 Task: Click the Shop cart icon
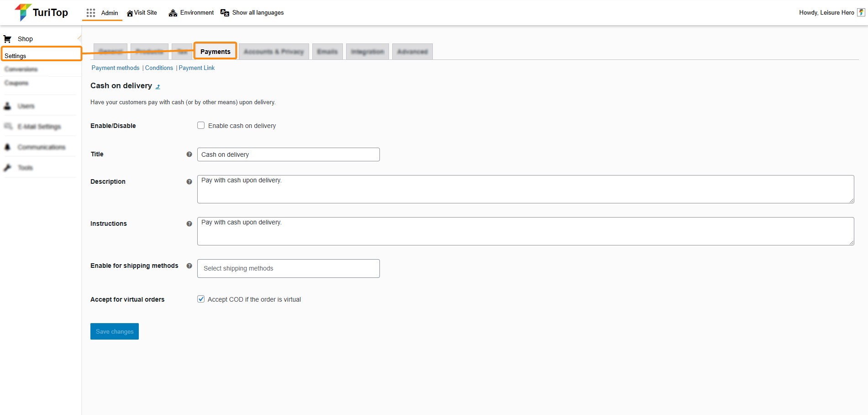[x=7, y=39]
